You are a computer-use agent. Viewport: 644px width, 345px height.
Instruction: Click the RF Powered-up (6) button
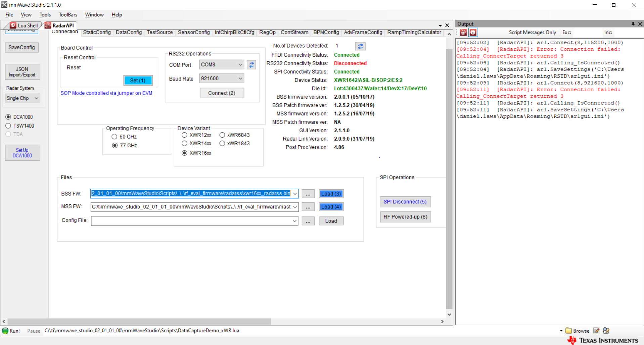coord(405,217)
